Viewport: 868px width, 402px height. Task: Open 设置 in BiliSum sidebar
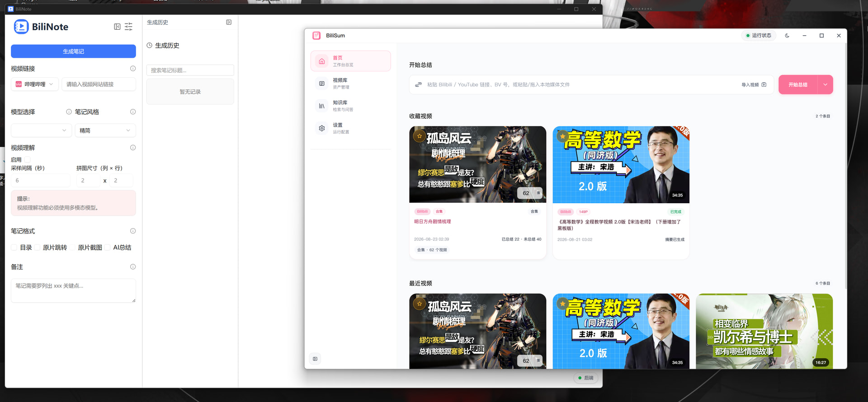click(351, 128)
